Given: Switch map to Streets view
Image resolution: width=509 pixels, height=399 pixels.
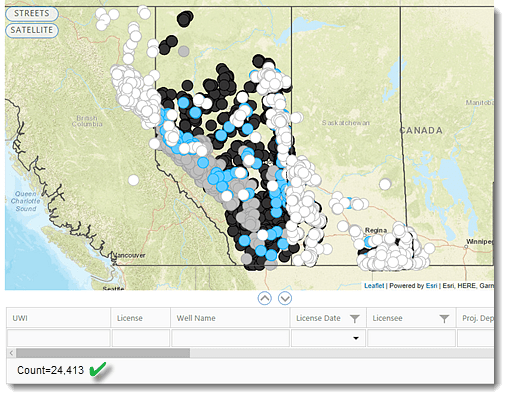Looking at the screenshot, I should pos(32,14).
